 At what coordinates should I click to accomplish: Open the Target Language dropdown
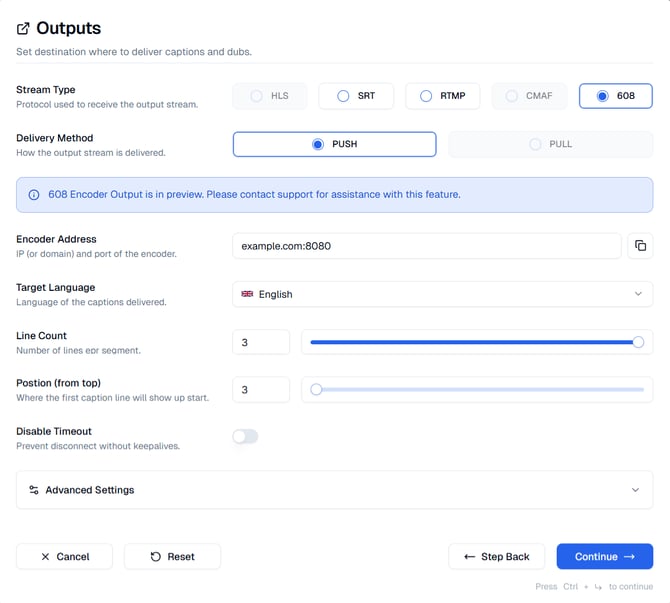pyautogui.click(x=442, y=294)
